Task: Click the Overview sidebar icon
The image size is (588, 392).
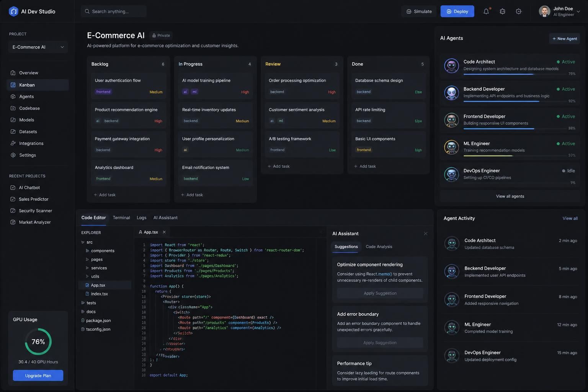Action: pos(13,73)
